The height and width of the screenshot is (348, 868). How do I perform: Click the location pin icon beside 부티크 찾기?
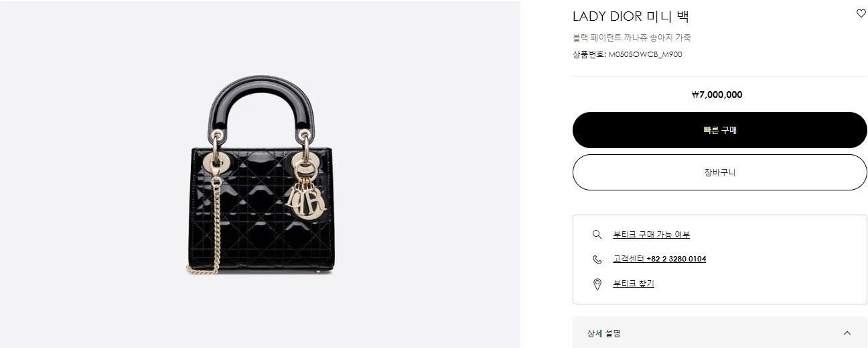tap(597, 284)
